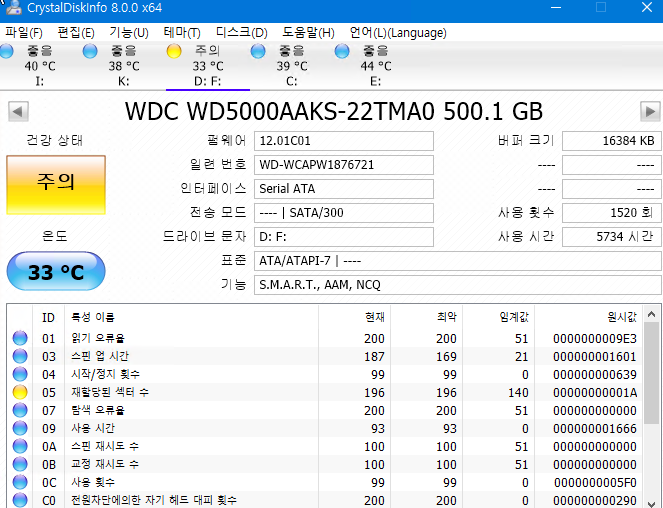Screen dimensions: 663x508
Task: Select the yellow D: F: drive caution icon
Action: [x=174, y=51]
